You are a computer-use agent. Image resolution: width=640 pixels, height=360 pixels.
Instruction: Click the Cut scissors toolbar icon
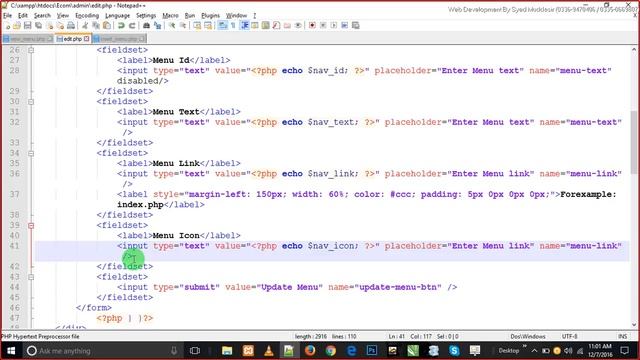[85, 25]
